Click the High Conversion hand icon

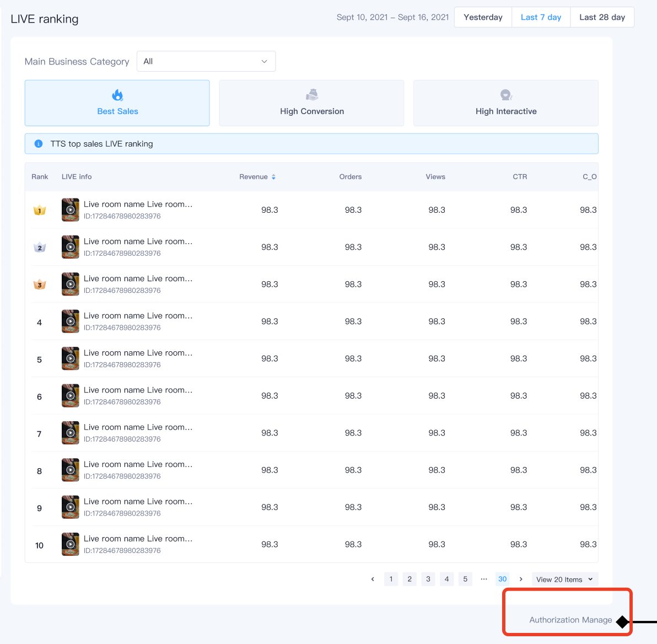[312, 95]
